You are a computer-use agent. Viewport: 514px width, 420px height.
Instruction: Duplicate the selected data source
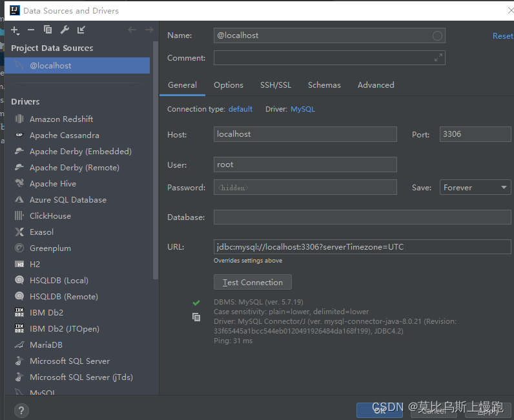[48, 30]
